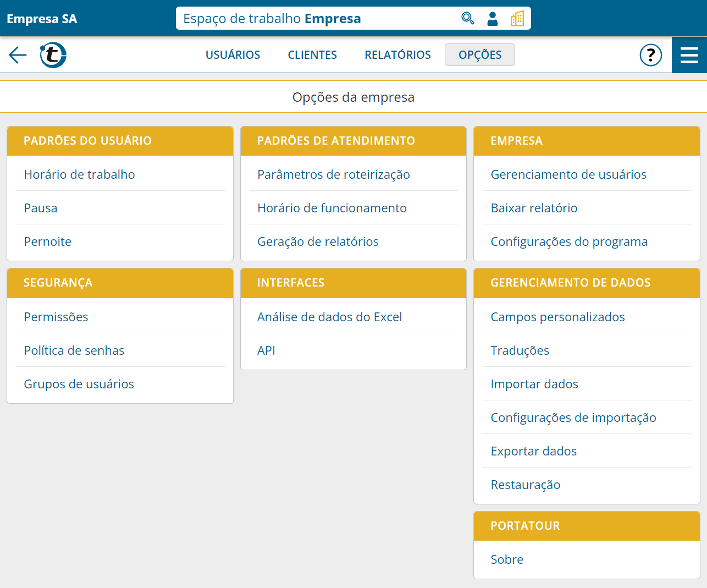Open the hamburger menu
707x588 pixels.
pos(689,55)
